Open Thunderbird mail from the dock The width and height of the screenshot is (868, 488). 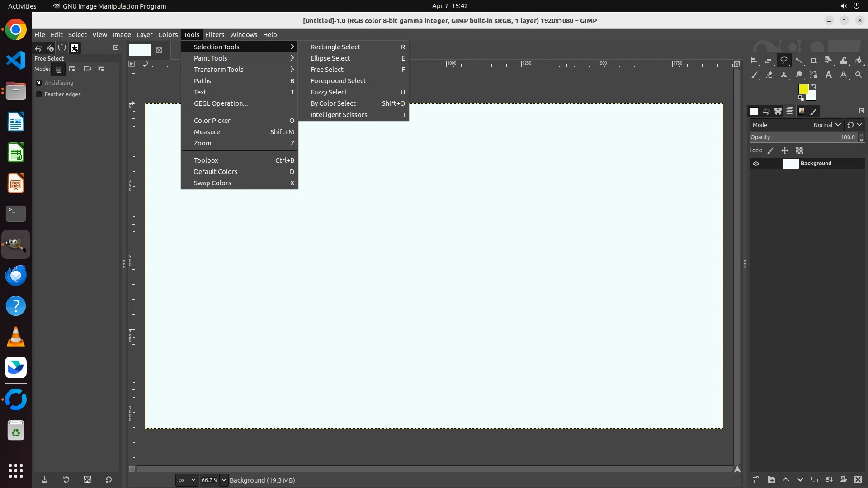click(x=16, y=276)
